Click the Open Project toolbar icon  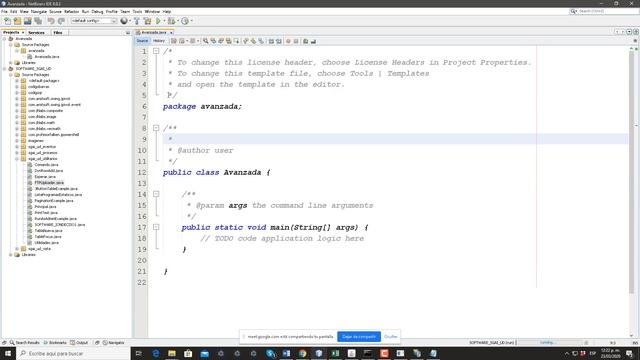click(28, 21)
